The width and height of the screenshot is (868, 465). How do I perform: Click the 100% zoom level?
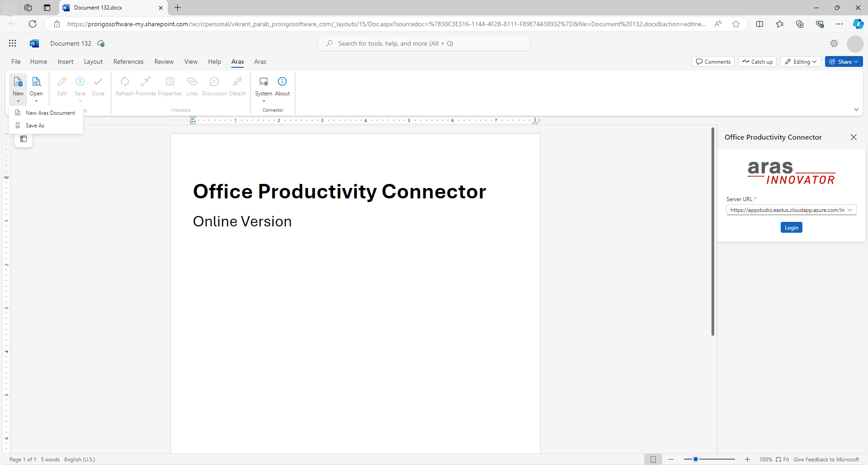[x=766, y=459]
